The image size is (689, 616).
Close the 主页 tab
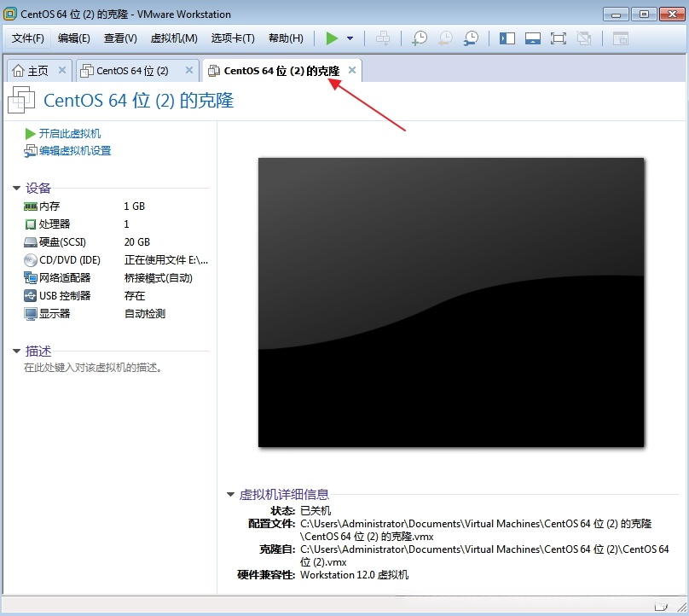tap(62, 70)
